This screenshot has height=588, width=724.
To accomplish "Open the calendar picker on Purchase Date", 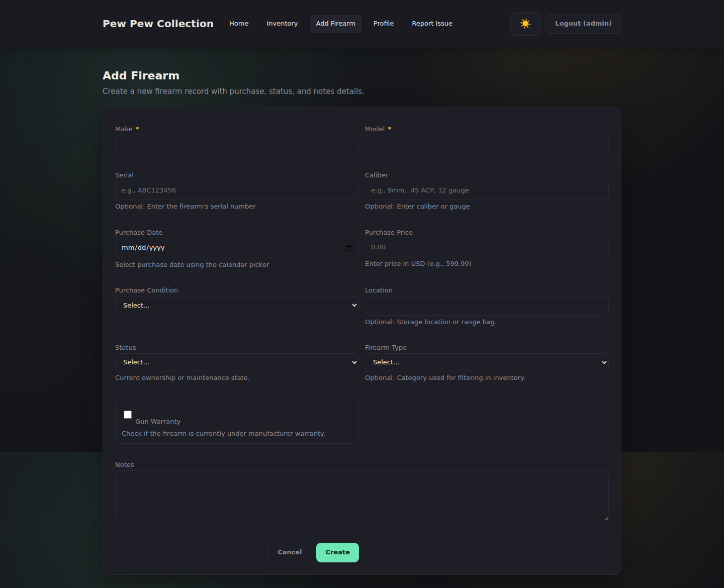I will click(348, 248).
